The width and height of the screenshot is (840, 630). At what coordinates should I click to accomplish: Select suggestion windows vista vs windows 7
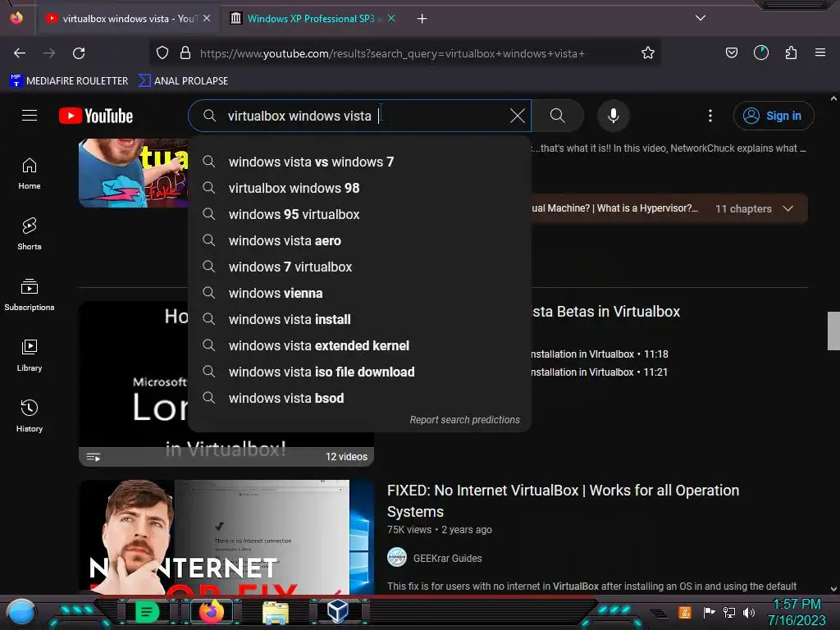coord(359,162)
